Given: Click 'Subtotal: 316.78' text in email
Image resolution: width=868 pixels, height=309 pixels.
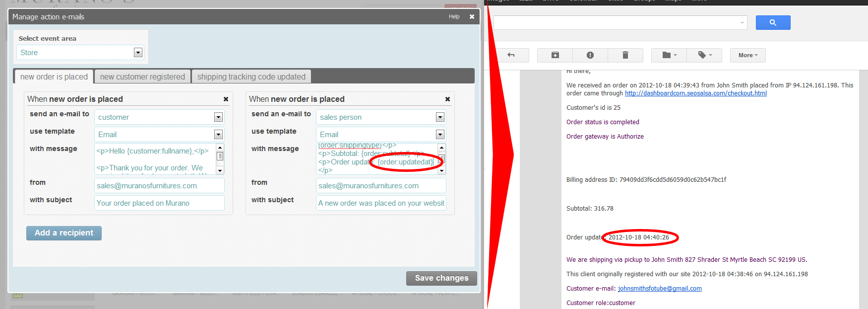Looking at the screenshot, I should [x=590, y=209].
